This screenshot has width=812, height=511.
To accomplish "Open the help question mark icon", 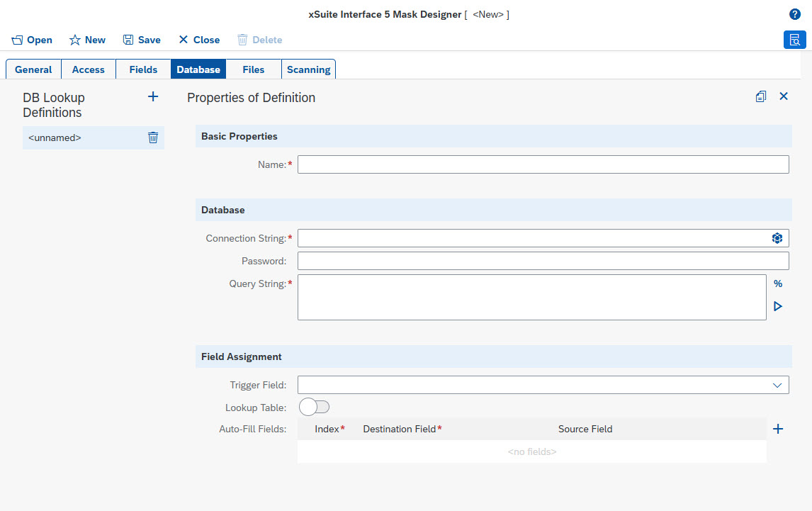I will coord(794,13).
